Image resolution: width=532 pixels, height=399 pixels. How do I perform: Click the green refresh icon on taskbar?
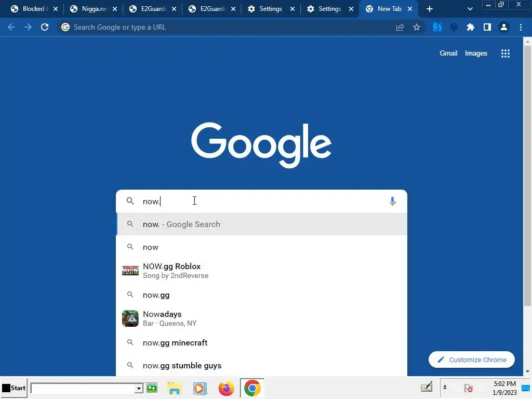[x=152, y=388]
